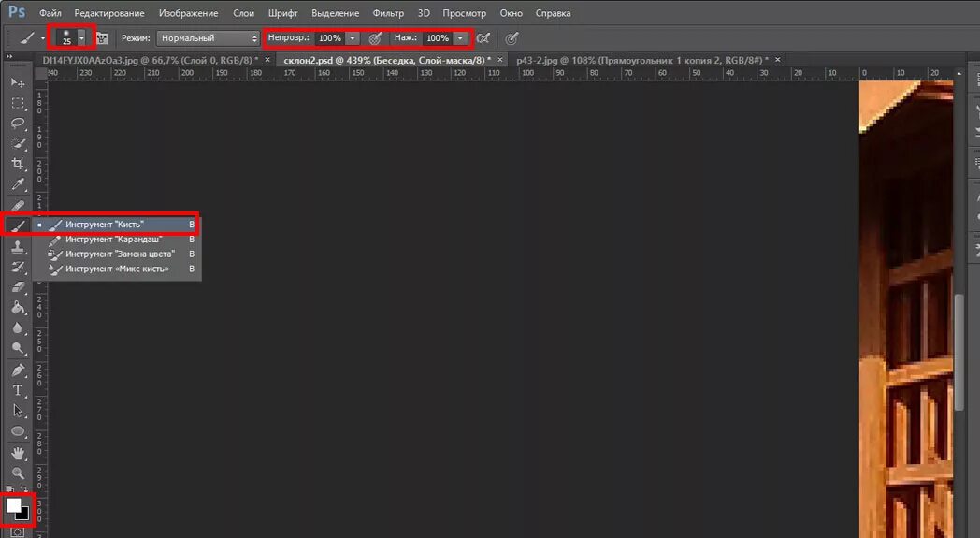This screenshot has width=980, height=538.
Task: Select the History Brush tool
Action: tap(18, 267)
